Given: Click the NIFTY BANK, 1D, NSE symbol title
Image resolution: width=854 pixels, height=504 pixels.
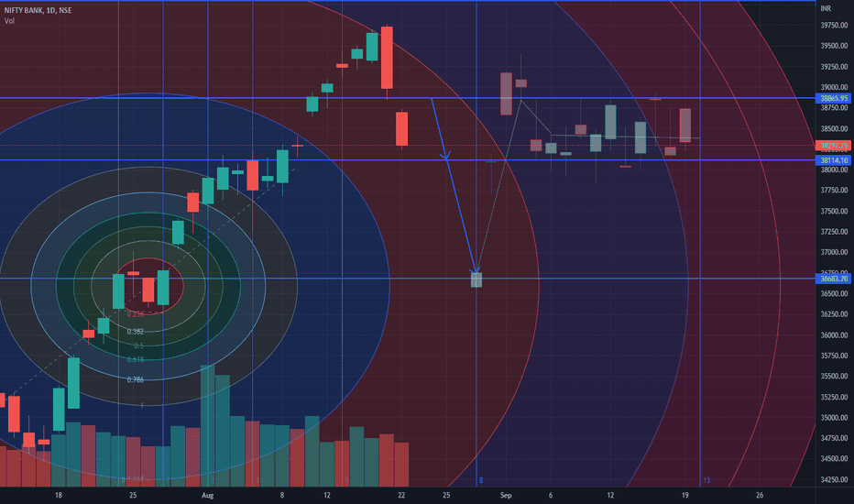Looking at the screenshot, I should pyautogui.click(x=38, y=10).
